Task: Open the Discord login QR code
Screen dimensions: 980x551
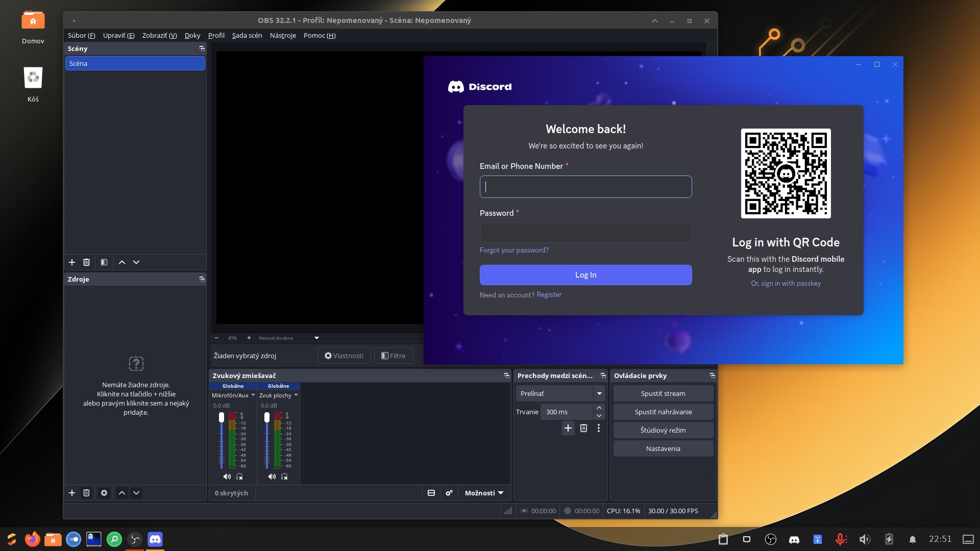Action: click(x=786, y=173)
